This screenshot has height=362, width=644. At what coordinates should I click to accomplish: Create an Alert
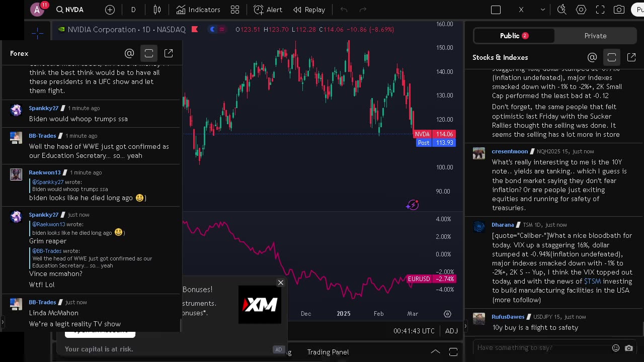(x=268, y=10)
